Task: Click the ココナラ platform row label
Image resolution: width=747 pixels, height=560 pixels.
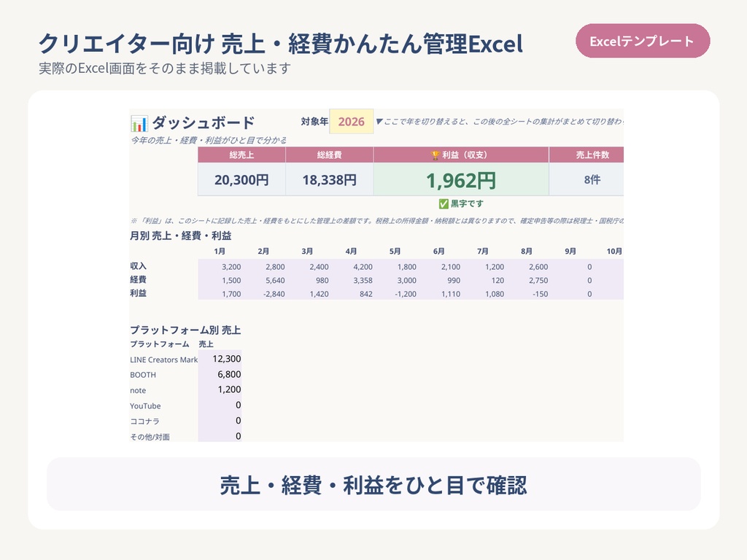Action: coord(145,421)
